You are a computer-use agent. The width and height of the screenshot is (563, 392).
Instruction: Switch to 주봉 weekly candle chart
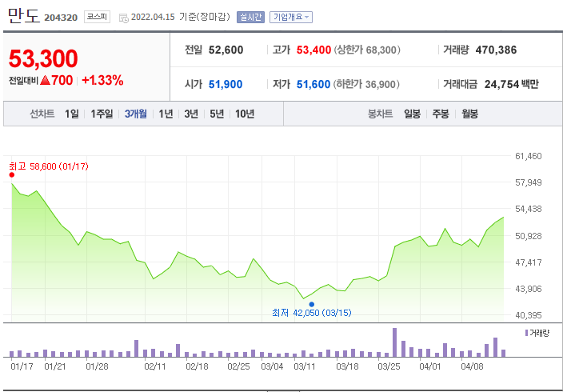441,114
